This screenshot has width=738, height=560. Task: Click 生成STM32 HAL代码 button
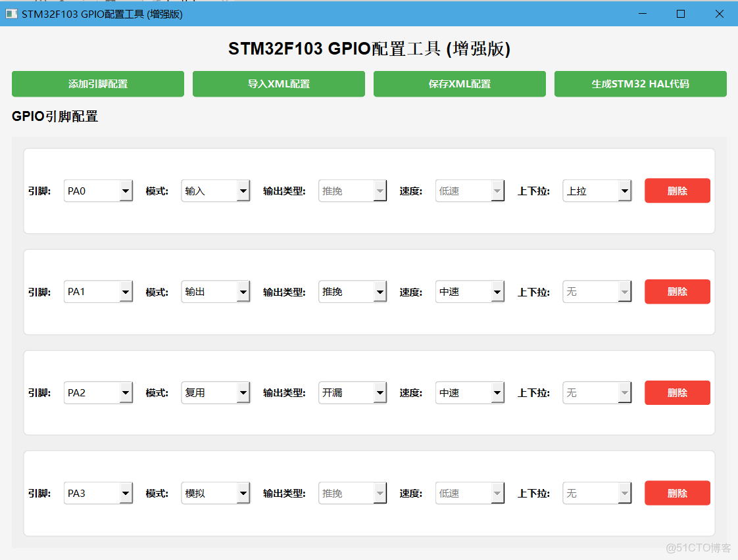(x=640, y=84)
